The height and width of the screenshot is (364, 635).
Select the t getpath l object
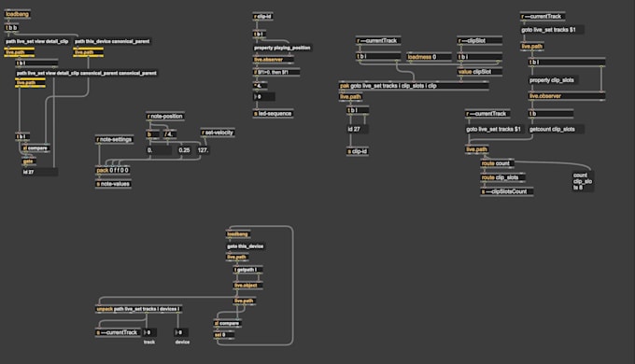coord(247,270)
